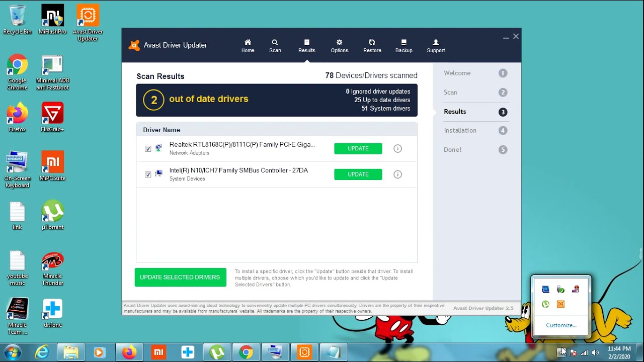Open µTorrent from the taskbar
The height and width of the screenshot is (362, 644).
tap(217, 352)
